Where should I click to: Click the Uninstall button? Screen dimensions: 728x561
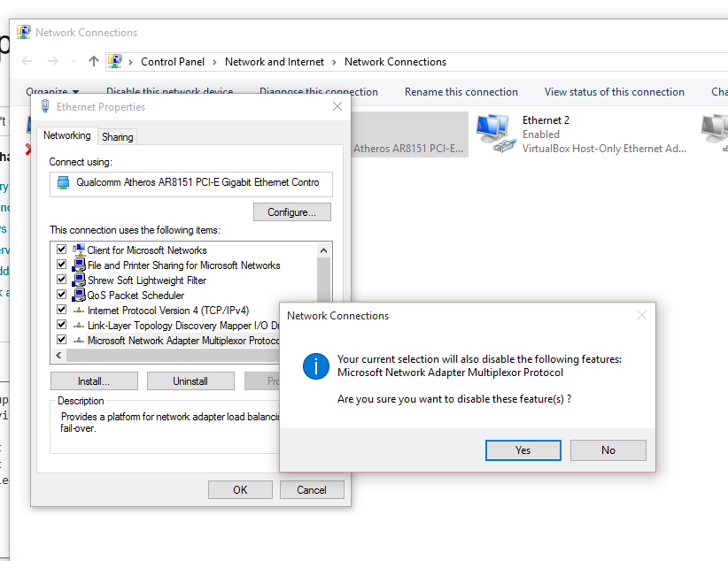[190, 381]
